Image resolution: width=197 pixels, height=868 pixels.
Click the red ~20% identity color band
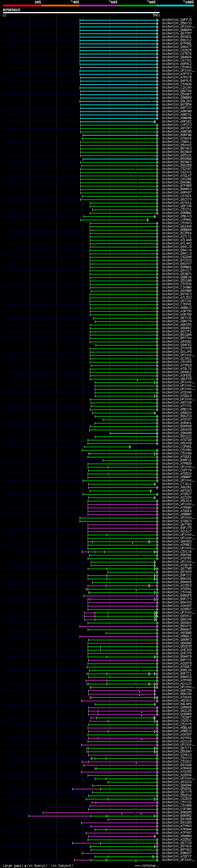[x=22, y=6]
